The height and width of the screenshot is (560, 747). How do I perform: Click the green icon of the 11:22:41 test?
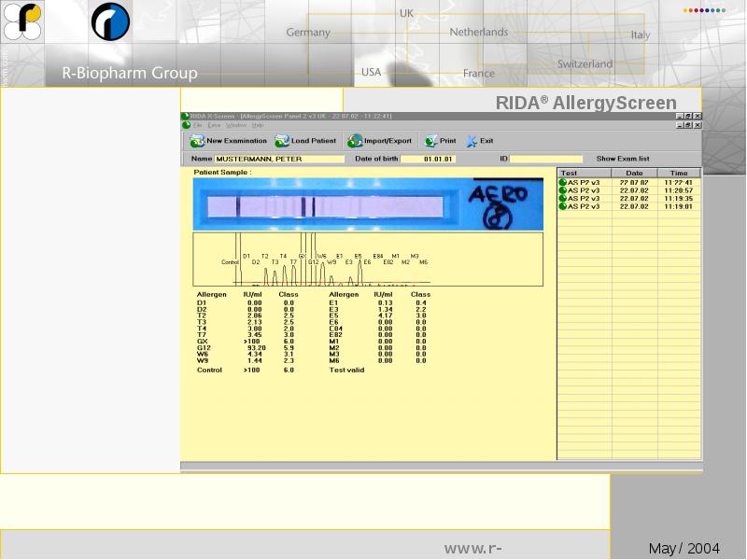click(x=563, y=182)
